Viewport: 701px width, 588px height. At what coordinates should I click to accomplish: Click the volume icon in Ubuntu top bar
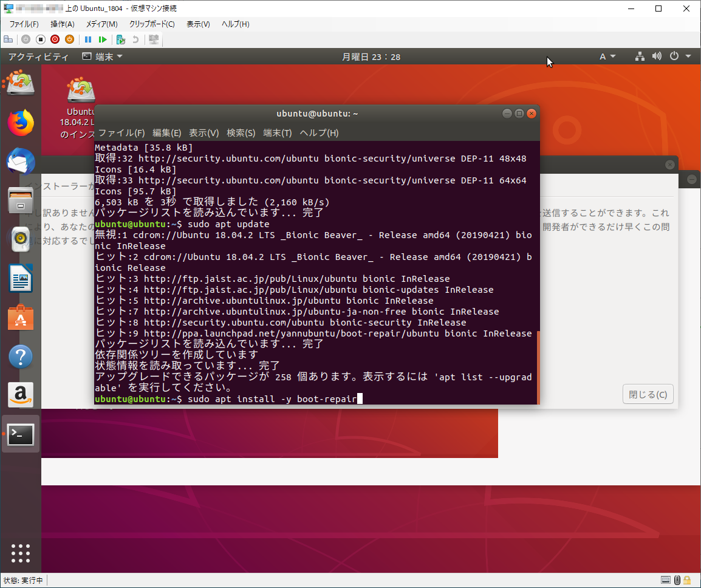pos(656,56)
